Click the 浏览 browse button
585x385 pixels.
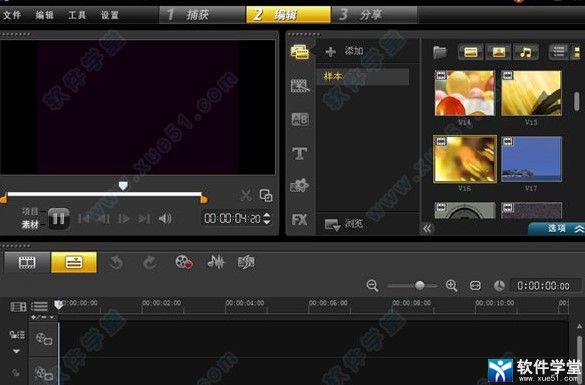click(x=344, y=224)
